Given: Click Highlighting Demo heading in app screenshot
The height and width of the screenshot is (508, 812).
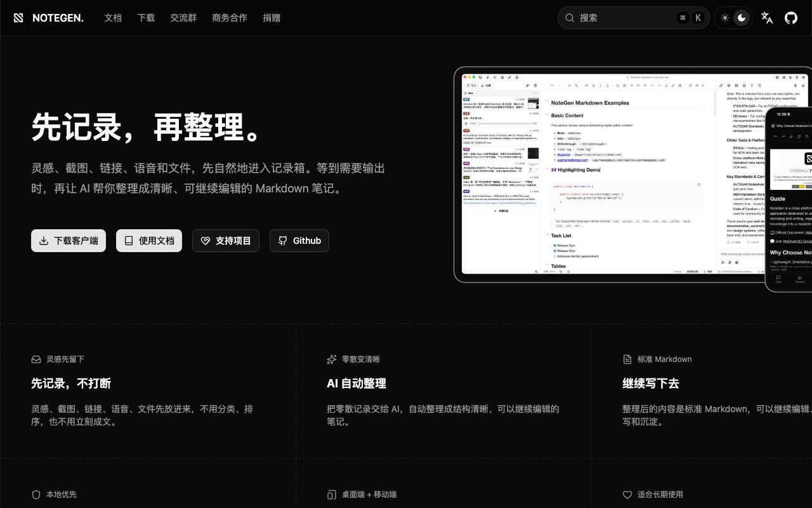Looking at the screenshot, I should [x=576, y=170].
